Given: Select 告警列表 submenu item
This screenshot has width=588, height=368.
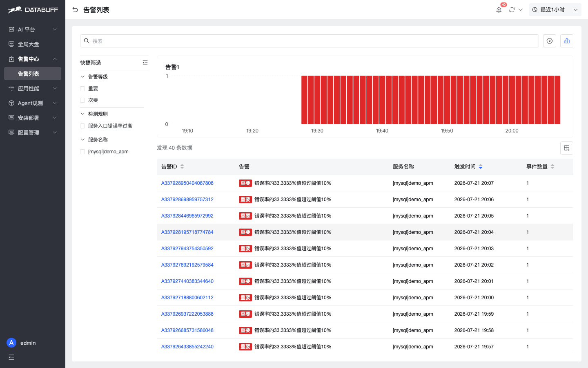Looking at the screenshot, I should (x=33, y=74).
